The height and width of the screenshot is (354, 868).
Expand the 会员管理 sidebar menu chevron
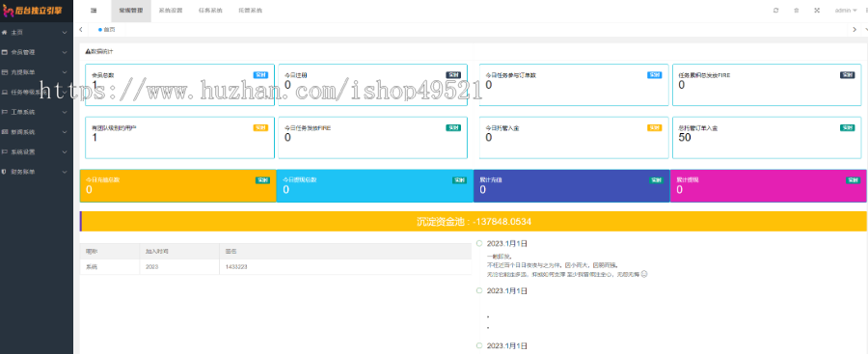point(65,53)
